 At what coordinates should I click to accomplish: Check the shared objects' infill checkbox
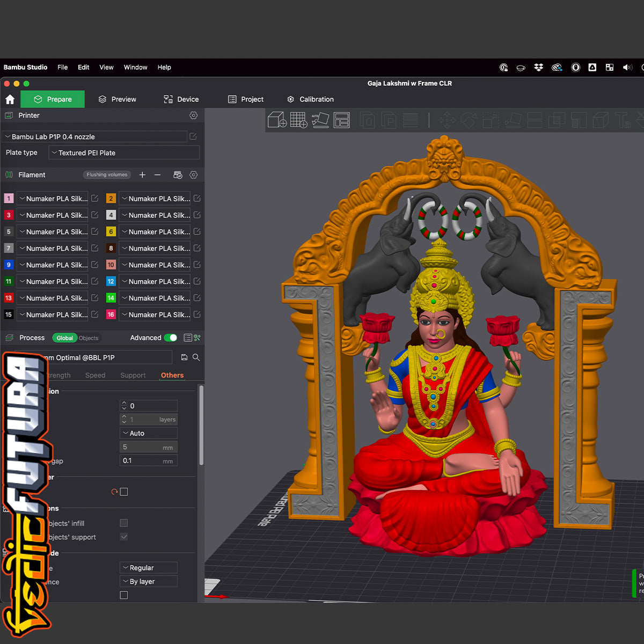point(123,523)
